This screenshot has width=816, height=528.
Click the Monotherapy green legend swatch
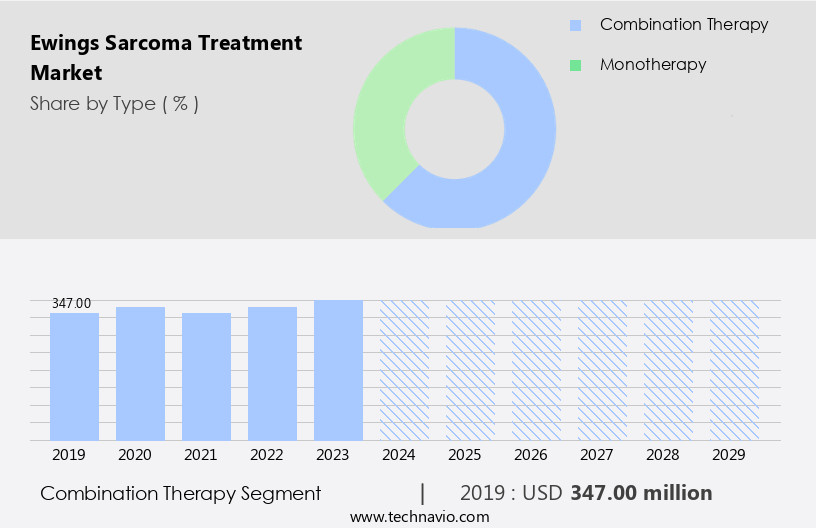[x=575, y=65]
